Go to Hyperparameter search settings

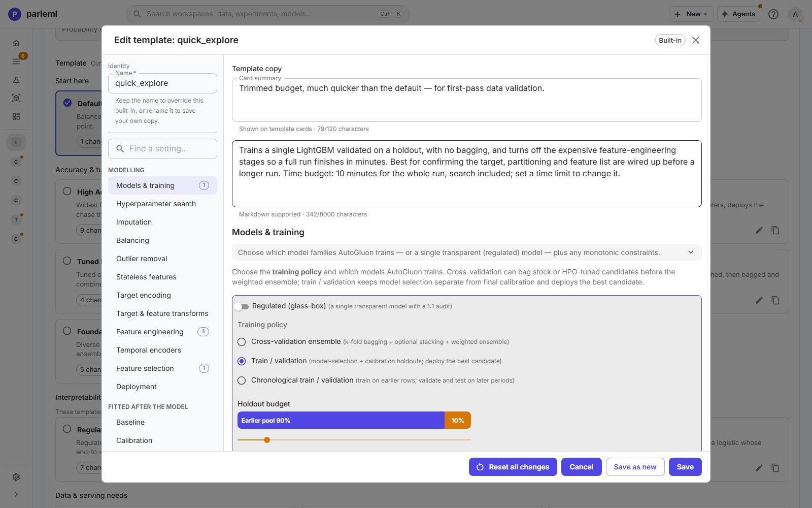pos(162,204)
